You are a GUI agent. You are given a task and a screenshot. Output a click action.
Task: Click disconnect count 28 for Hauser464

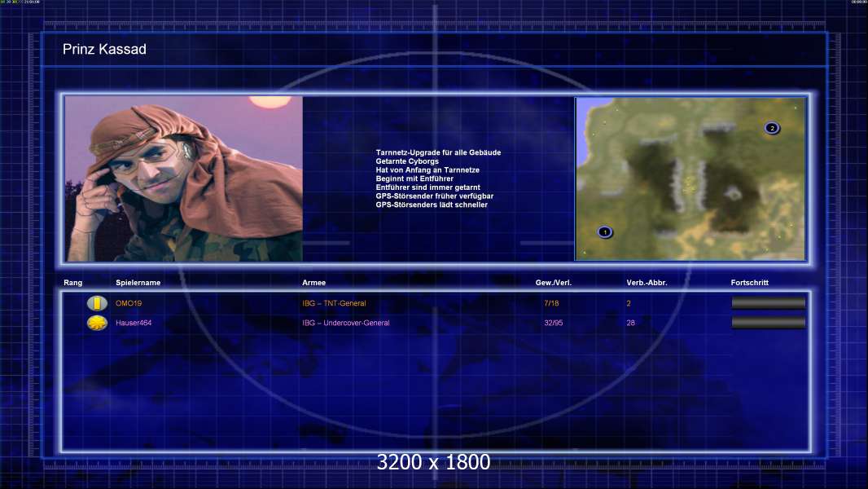pos(630,323)
